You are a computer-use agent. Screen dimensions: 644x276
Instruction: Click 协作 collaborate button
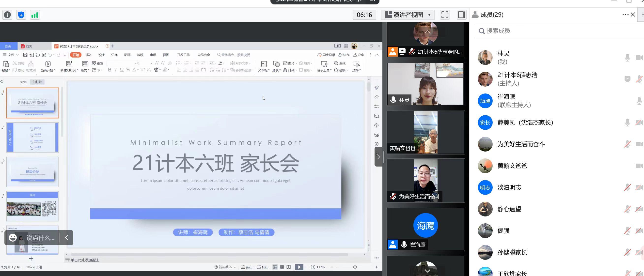[x=344, y=55]
